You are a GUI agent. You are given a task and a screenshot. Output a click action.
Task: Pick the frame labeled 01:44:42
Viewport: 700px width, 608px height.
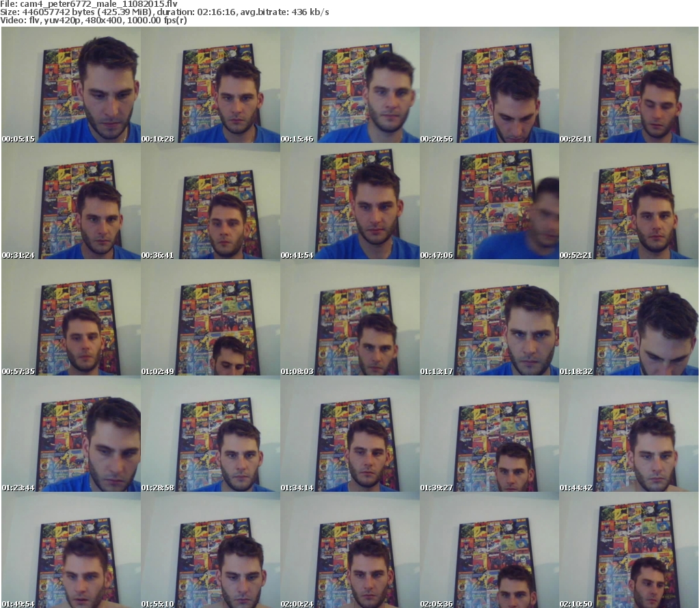pos(629,434)
